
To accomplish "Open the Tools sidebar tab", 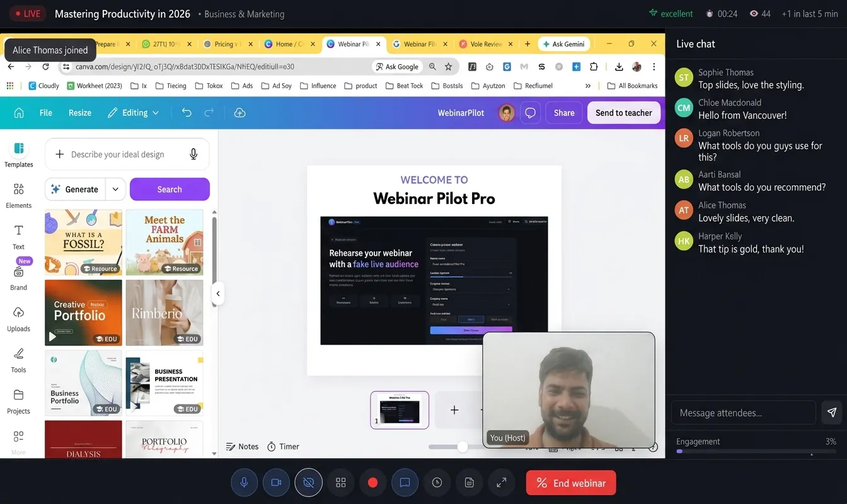I will [x=19, y=360].
